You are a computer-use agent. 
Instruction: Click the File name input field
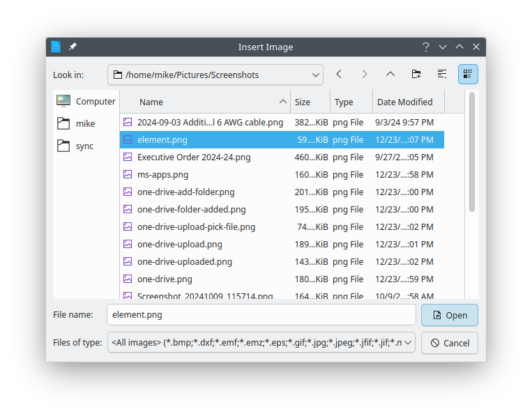[x=261, y=315]
